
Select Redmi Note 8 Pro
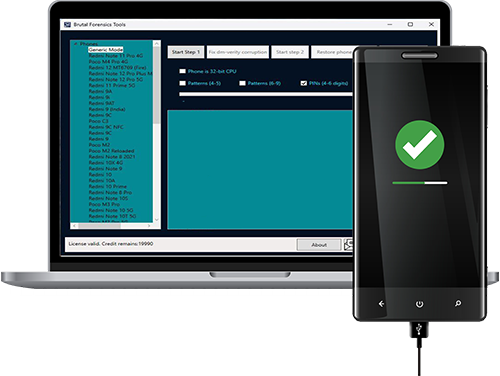click(x=110, y=192)
